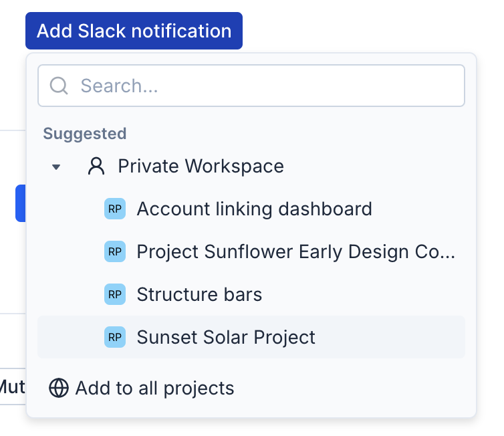This screenshot has width=504, height=436.
Task: Click the RP badge next to Structure bars
Action: (x=115, y=295)
